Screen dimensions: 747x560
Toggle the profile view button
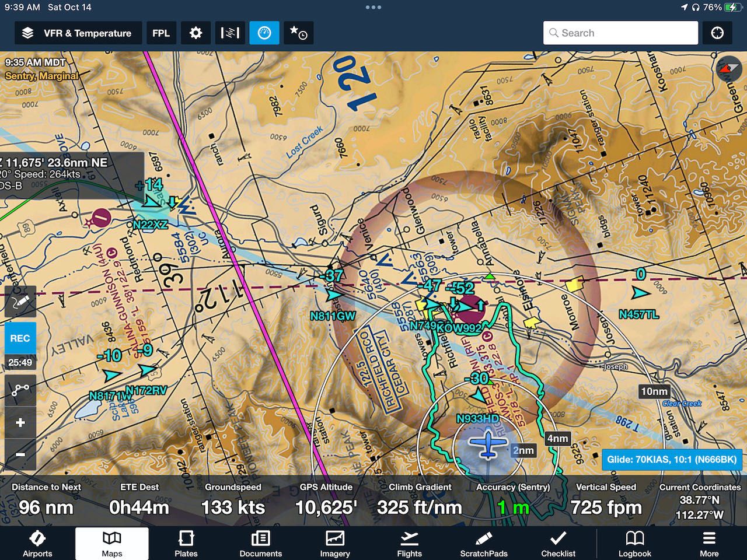(230, 33)
